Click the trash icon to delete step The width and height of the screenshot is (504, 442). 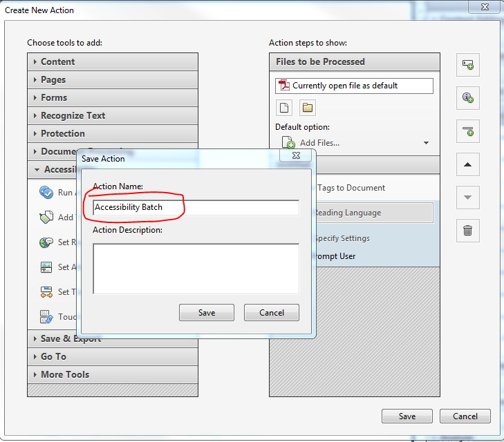click(467, 230)
